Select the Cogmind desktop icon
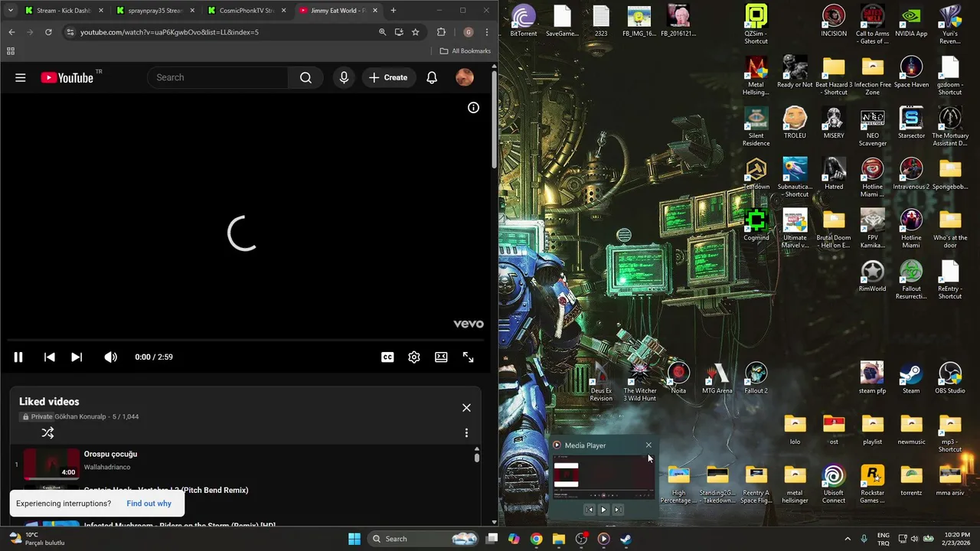Image resolution: width=980 pixels, height=551 pixels. [x=756, y=225]
